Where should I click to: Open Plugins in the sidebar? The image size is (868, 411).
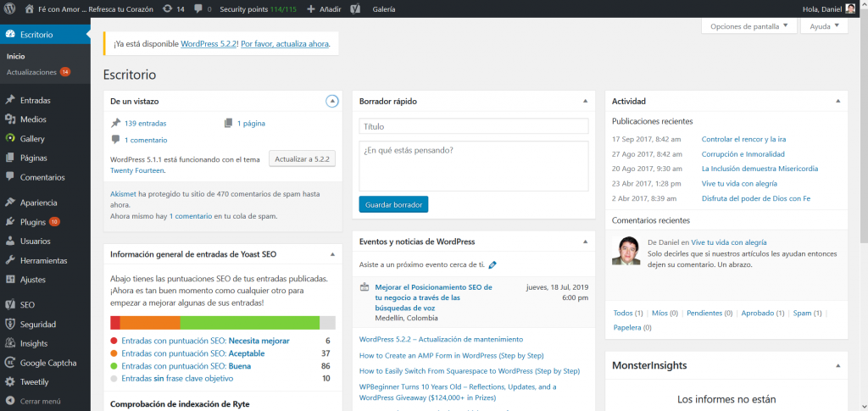(32, 222)
